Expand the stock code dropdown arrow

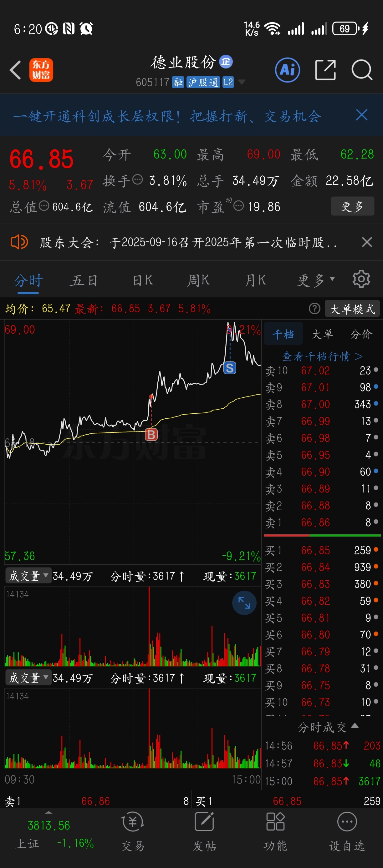241,82
